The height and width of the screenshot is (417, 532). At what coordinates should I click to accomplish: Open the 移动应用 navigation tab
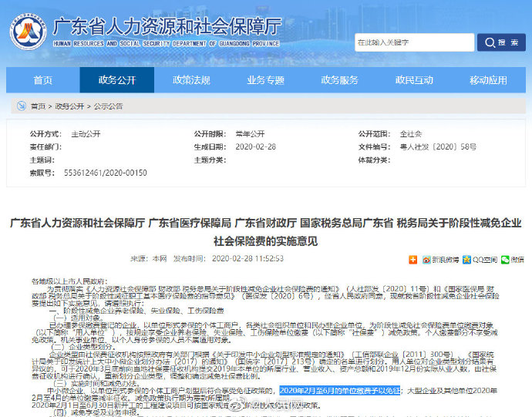point(487,80)
